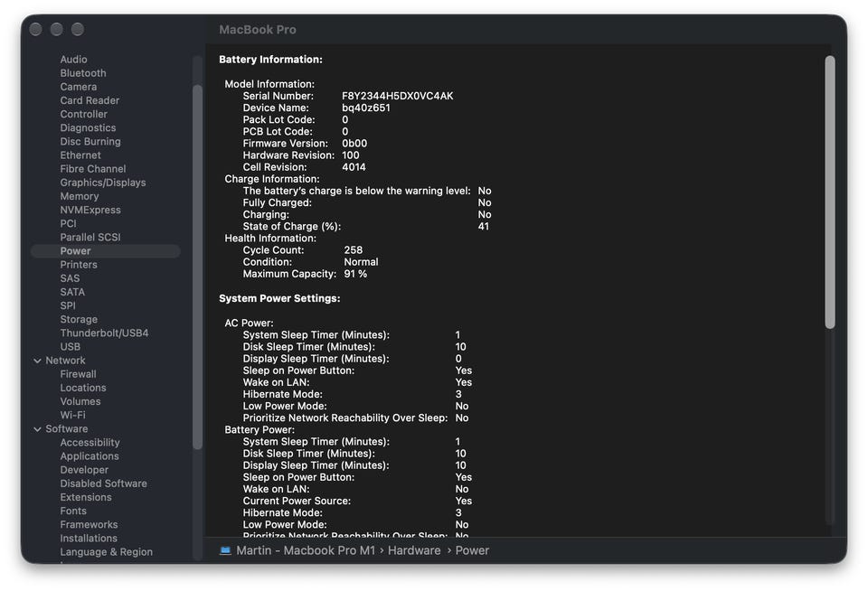Click the Firmware Version value 0b00

pos(354,144)
